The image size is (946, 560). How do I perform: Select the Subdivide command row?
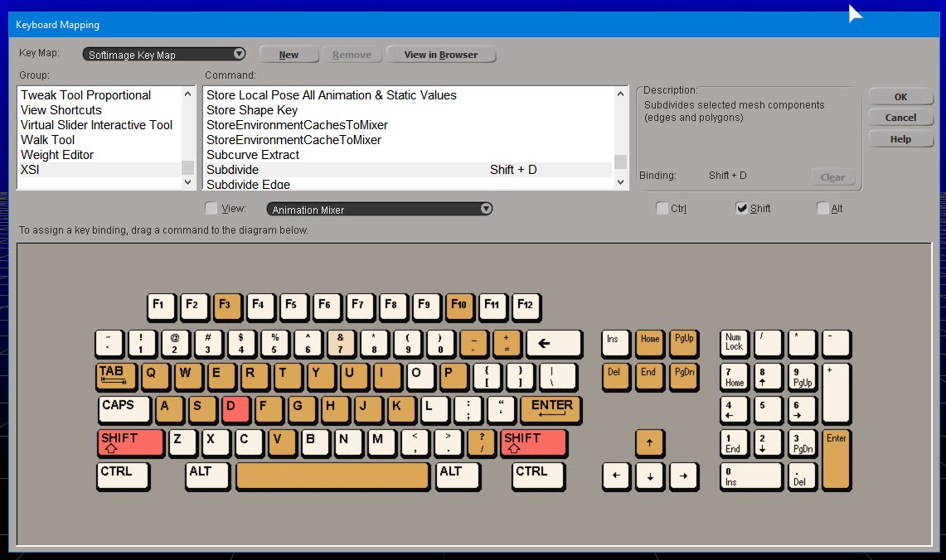pos(409,170)
